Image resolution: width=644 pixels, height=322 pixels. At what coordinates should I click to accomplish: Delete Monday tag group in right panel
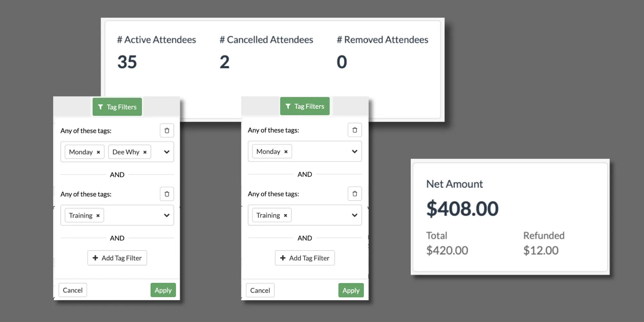(x=355, y=130)
